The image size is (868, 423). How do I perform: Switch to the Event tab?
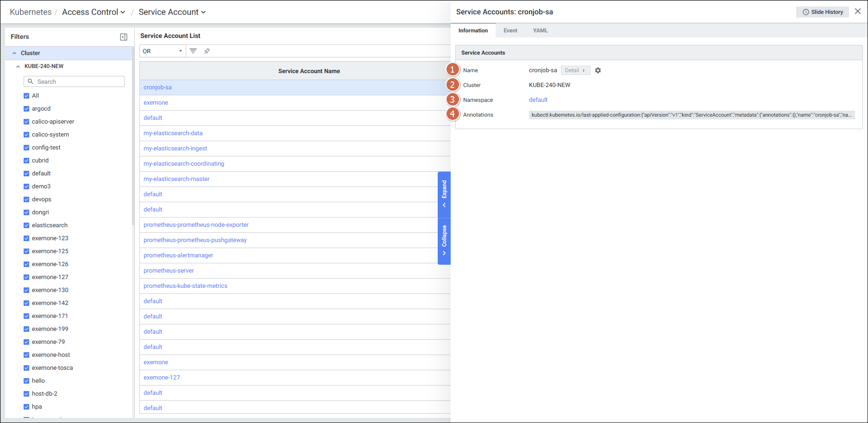[x=510, y=31]
